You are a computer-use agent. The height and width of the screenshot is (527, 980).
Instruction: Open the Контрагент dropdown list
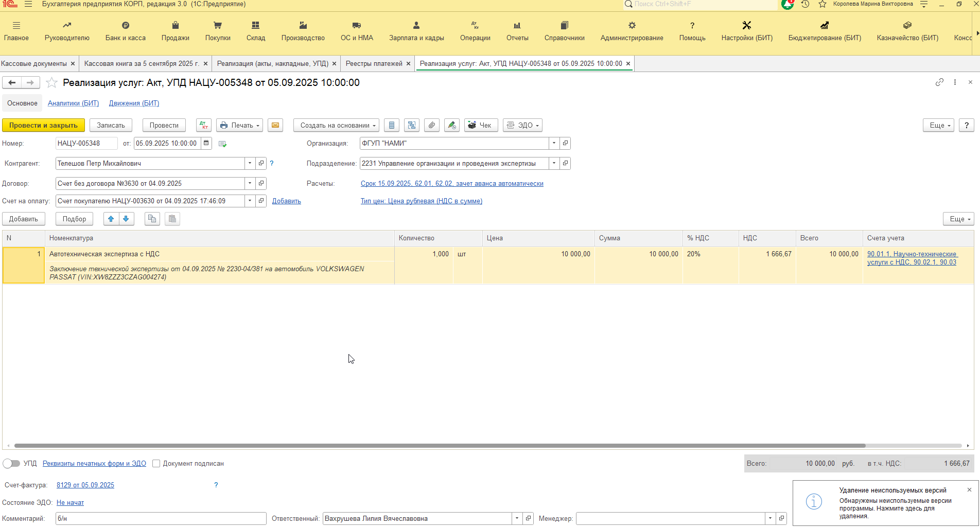click(250, 163)
